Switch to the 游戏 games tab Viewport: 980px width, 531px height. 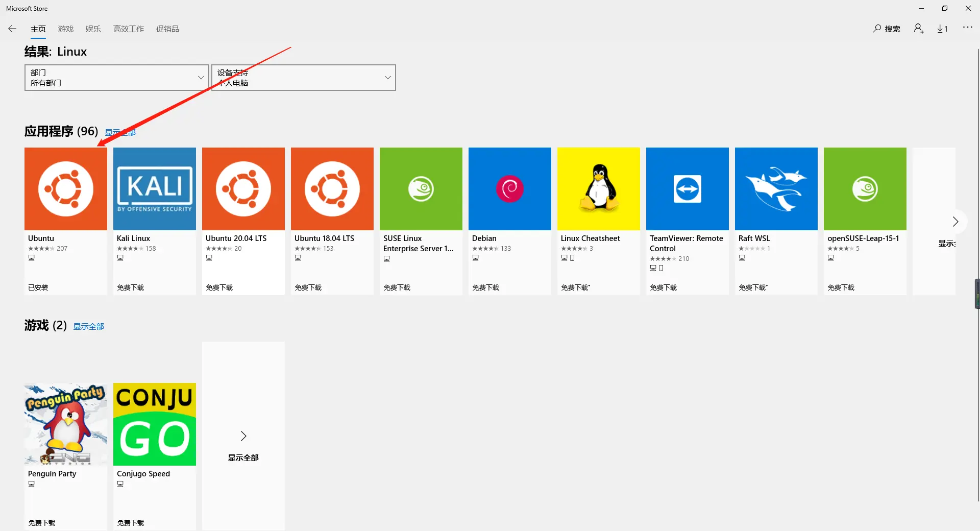click(66, 29)
